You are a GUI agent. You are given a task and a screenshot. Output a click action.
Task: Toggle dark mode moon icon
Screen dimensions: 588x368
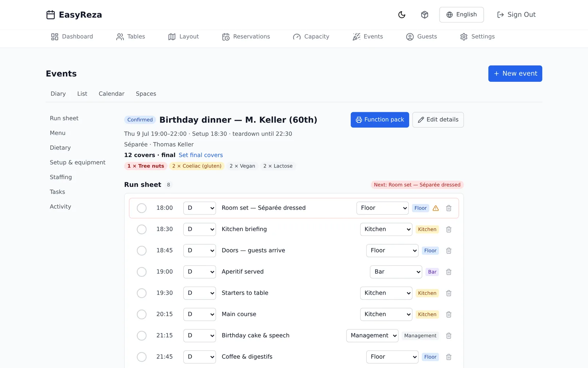click(402, 15)
